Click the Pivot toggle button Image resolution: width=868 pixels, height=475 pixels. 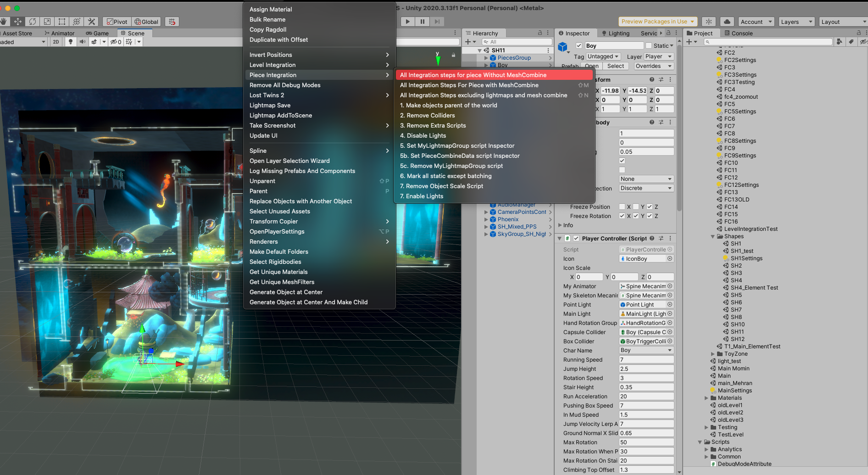117,22
